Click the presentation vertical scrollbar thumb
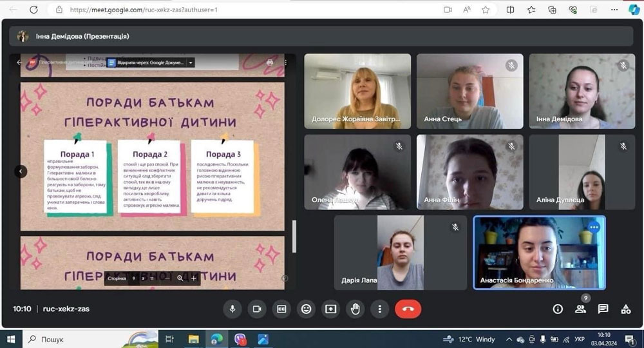This screenshot has height=348, width=644. 294,237
